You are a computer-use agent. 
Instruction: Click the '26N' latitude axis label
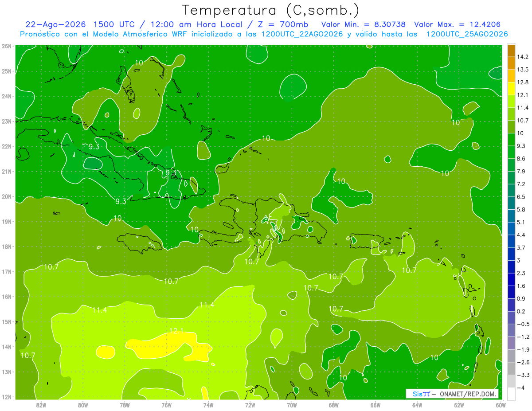tap(6, 46)
